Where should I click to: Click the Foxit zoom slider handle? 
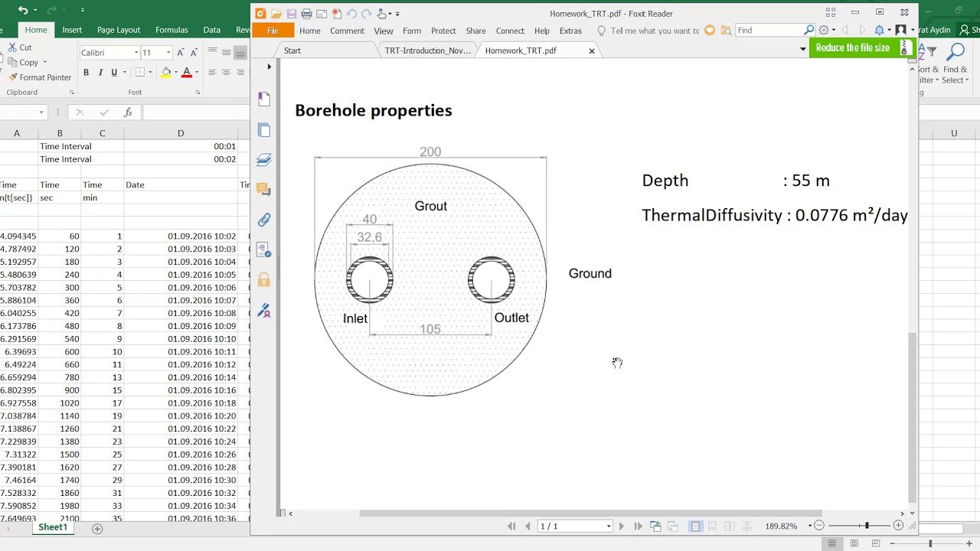click(x=867, y=526)
